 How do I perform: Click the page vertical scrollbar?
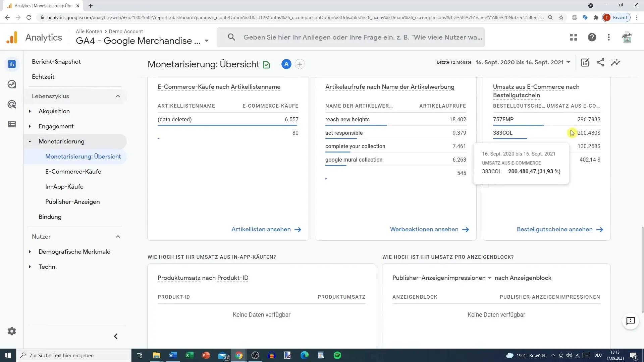[x=642, y=270]
